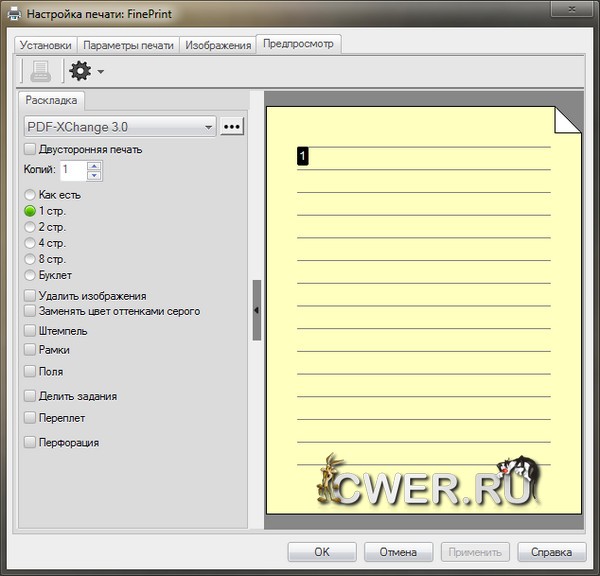This screenshot has height=576, width=600.
Task: Click the folded page corner in preview
Action: [x=567, y=119]
